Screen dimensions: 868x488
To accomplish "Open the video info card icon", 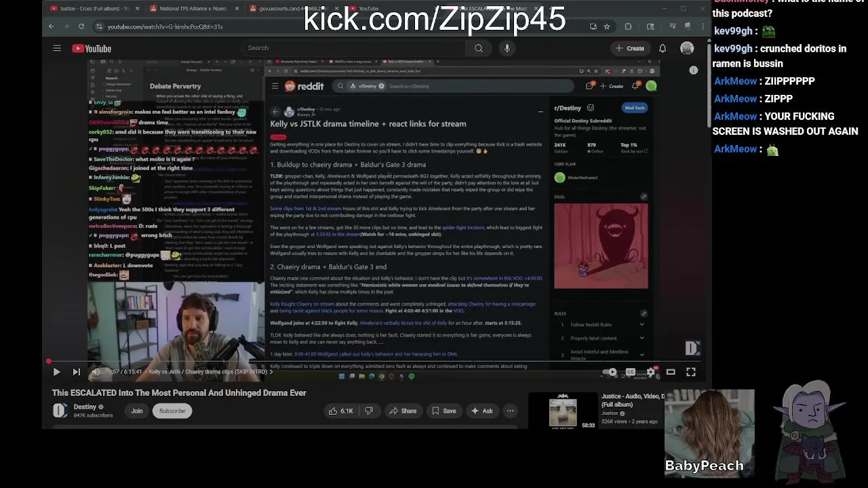I will tap(694, 70).
